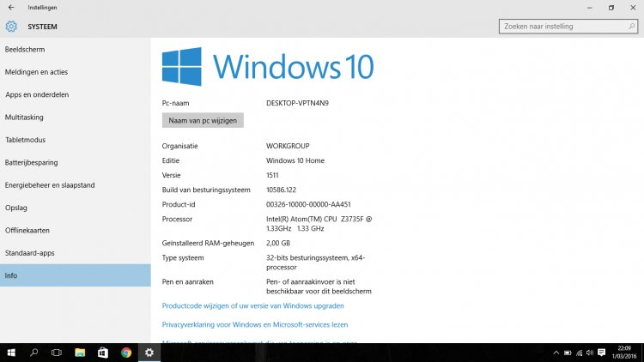This screenshot has height=362, width=644.
Task: Go to Apps en onderdelen
Action: pyautogui.click(x=37, y=94)
